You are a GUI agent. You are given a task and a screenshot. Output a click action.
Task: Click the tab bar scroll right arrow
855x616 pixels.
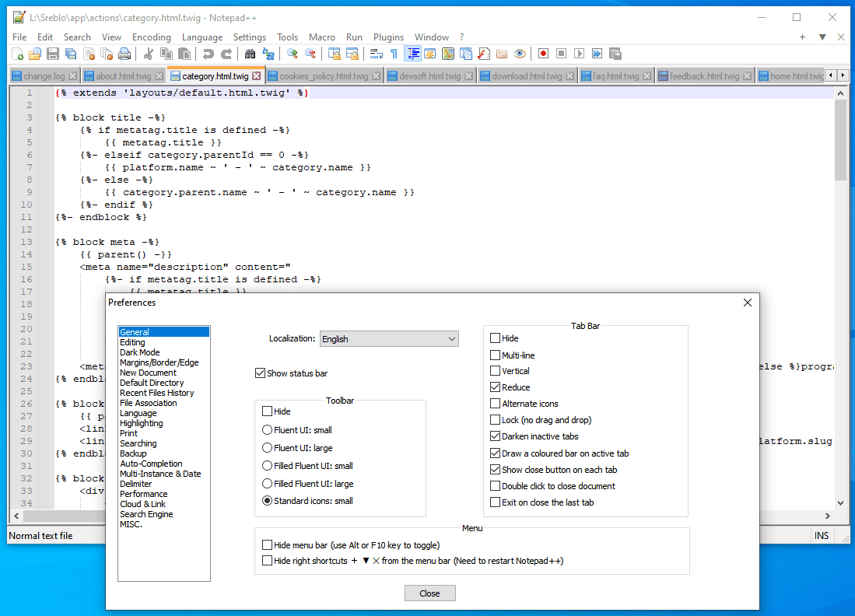click(x=842, y=75)
